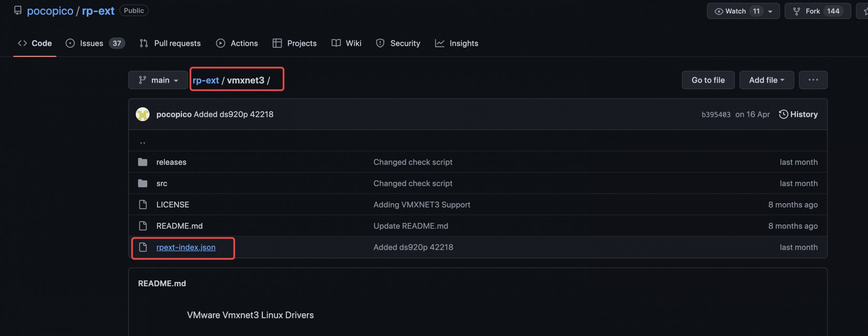Open the main branch selector dropdown
This screenshot has width=868, height=336.
click(158, 80)
